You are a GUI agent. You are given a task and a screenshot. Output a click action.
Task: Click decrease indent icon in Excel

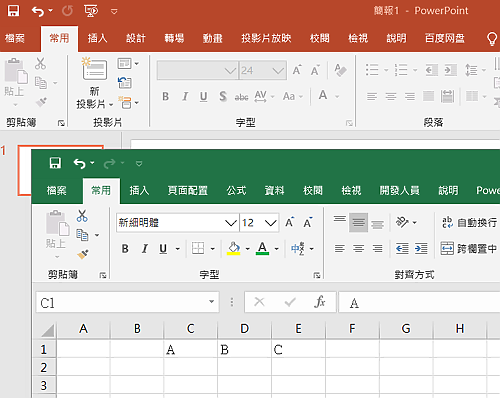402,249
